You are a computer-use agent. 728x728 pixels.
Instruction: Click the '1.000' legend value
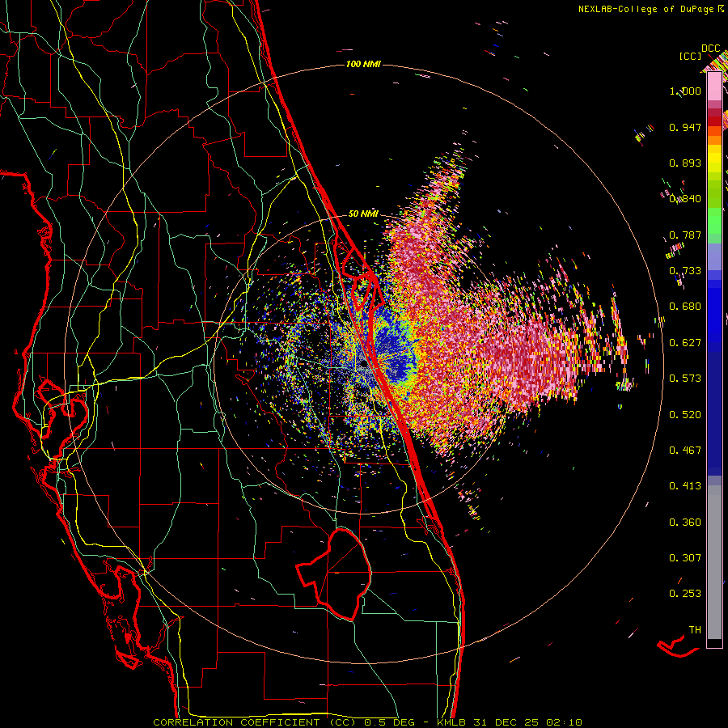[x=685, y=91]
